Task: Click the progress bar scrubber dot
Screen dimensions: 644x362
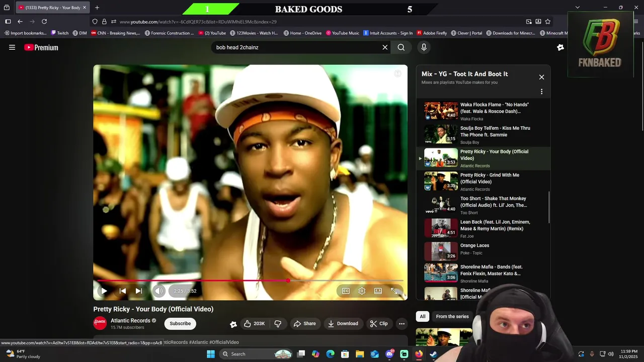Action: pyautogui.click(x=288, y=281)
